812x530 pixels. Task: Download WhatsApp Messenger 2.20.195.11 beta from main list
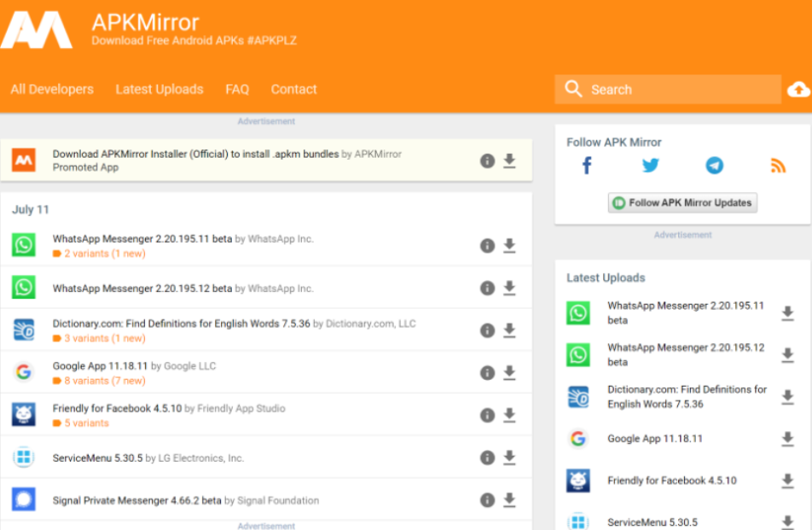509,246
